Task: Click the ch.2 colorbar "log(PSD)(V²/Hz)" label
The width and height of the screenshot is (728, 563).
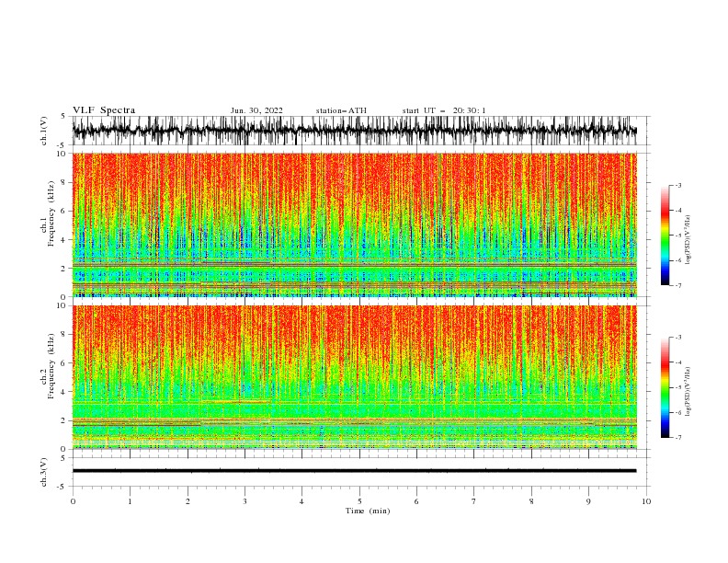Action: 688,391
